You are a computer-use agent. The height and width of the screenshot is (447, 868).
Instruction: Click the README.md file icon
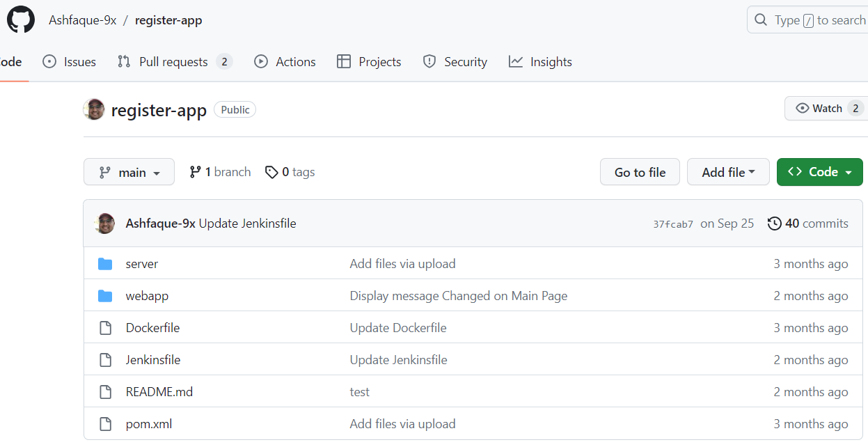(x=105, y=392)
